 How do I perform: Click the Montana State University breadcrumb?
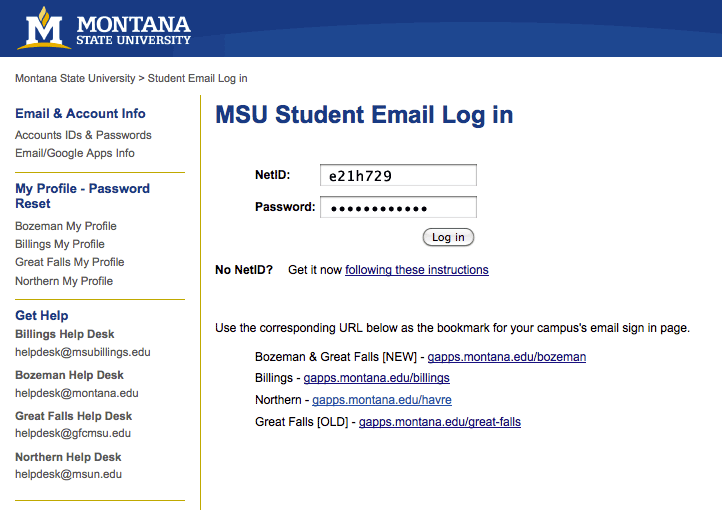click(x=75, y=78)
